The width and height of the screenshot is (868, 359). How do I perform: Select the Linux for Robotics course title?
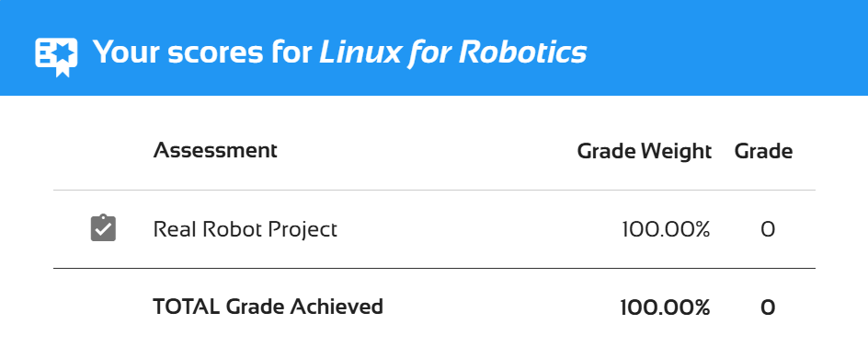click(452, 52)
